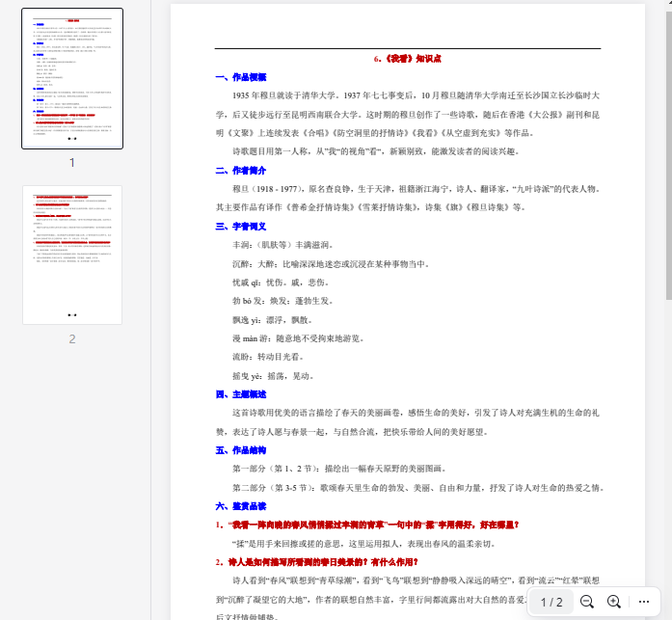Click the number 1 label under the thumbnail
The image size is (672, 620).
pos(71,162)
